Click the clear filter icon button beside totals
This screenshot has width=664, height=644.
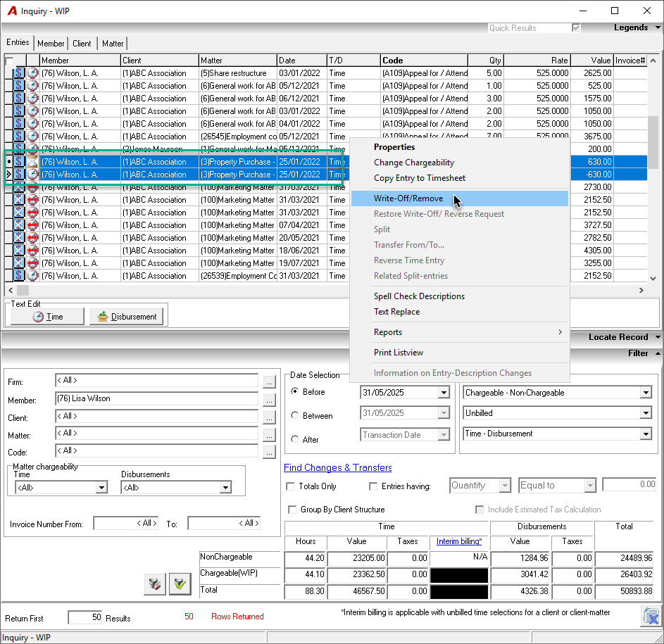click(155, 584)
